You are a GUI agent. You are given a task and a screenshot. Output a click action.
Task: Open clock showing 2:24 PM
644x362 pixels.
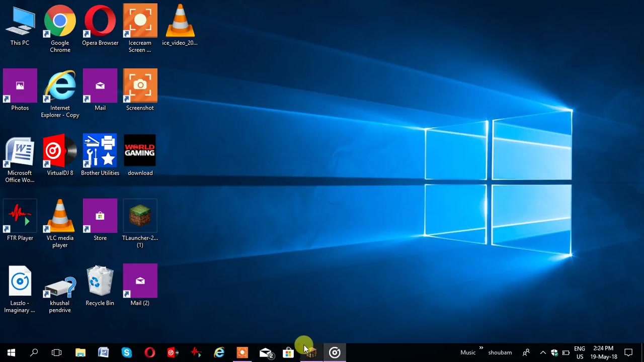604,352
